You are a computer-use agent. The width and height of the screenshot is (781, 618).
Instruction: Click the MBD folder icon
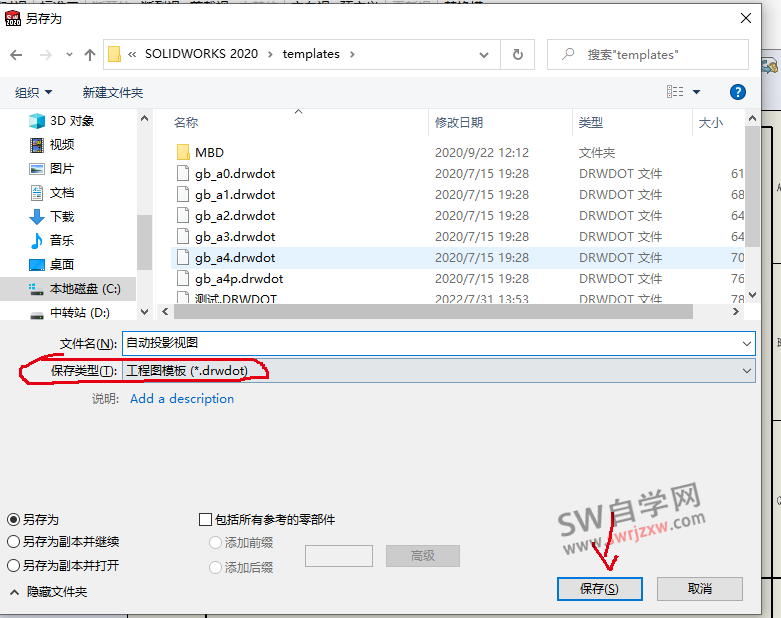(x=183, y=152)
